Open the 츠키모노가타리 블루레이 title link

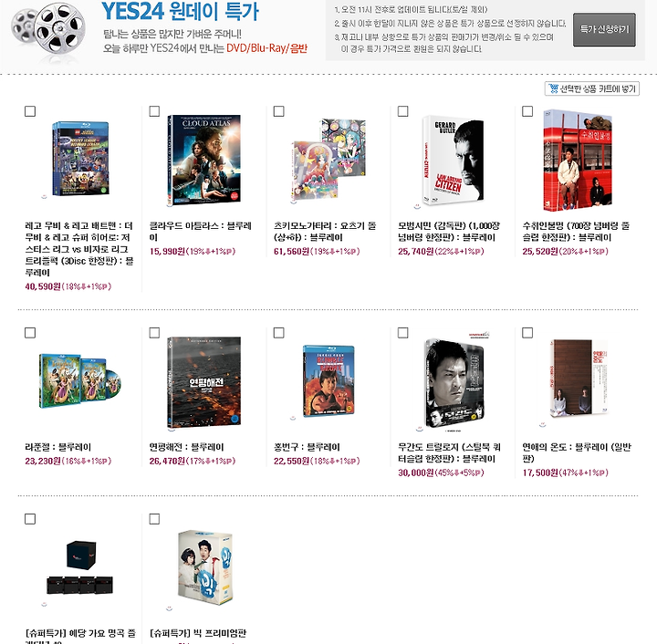coord(325,232)
